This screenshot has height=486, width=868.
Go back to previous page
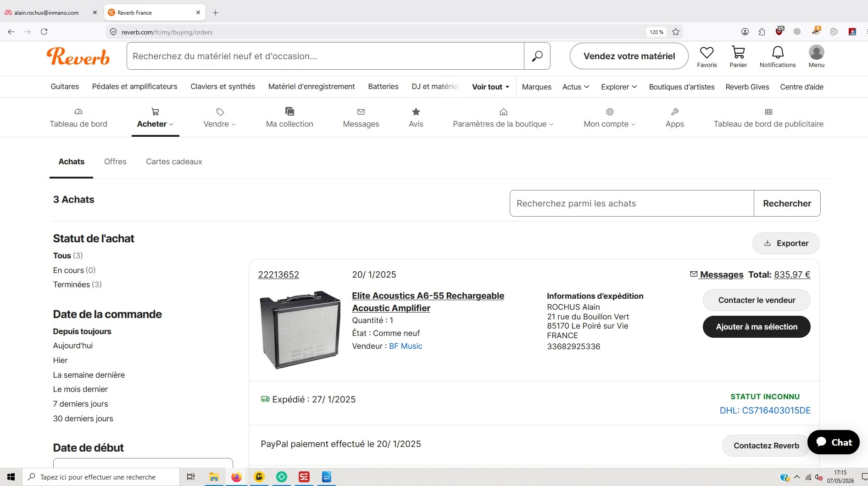pyautogui.click(x=11, y=32)
